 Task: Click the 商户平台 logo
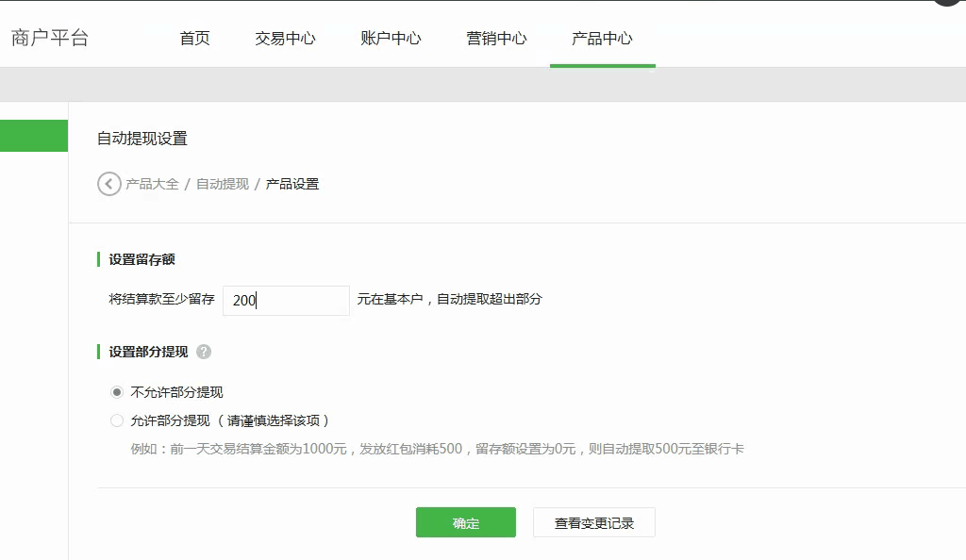(x=50, y=39)
